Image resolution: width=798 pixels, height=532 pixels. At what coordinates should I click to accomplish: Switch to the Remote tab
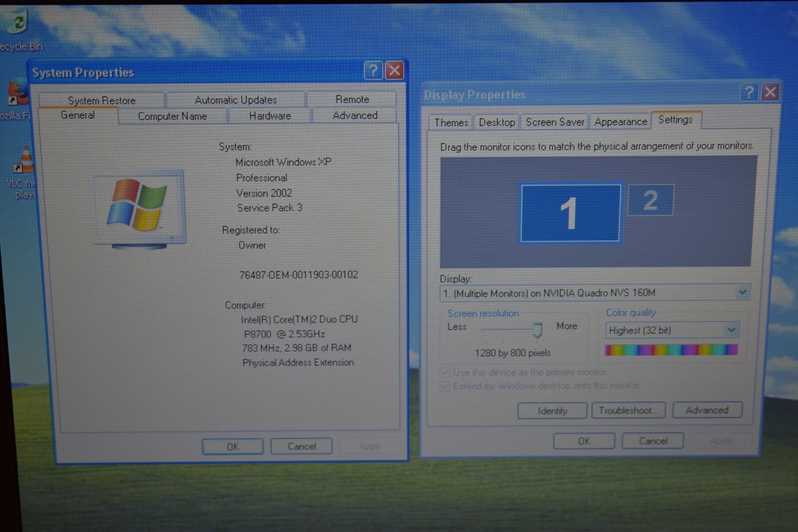352,99
